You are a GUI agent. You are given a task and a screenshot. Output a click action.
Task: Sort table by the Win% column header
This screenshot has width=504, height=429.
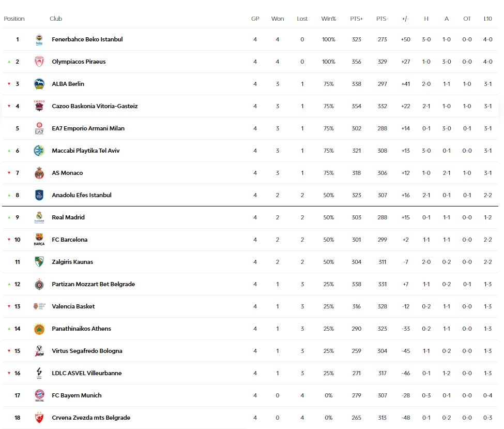[328, 19]
